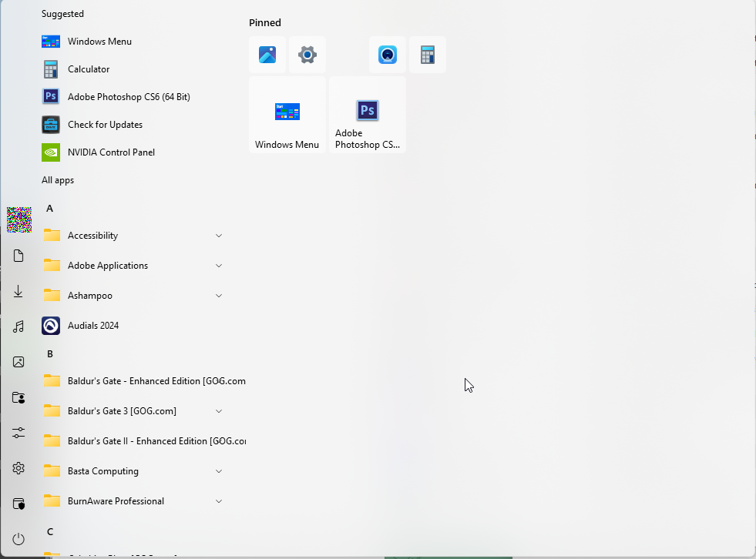756x559 pixels.
Task: Open the user account avatar picture
Action: click(x=19, y=219)
